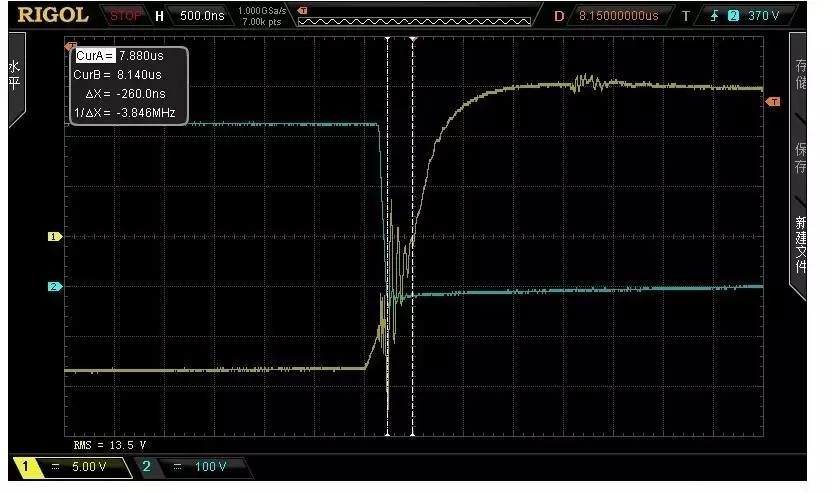833x493 pixels.
Task: Select the 500.0ns horizontal timebase value
Action: [203, 16]
